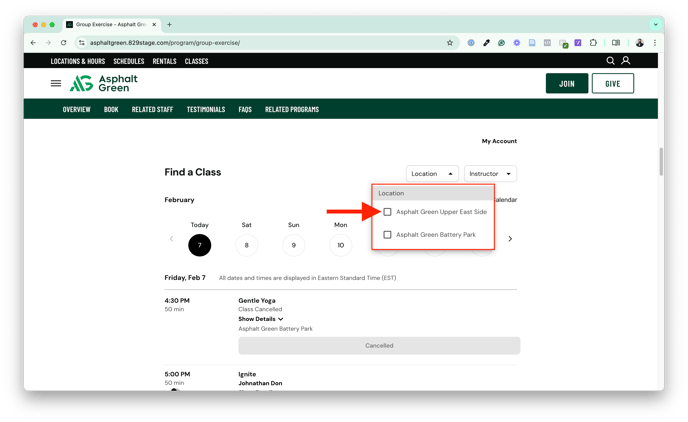Viewport: 688px width, 422px height.
Task: Collapse the Location dropdown
Action: coord(432,174)
